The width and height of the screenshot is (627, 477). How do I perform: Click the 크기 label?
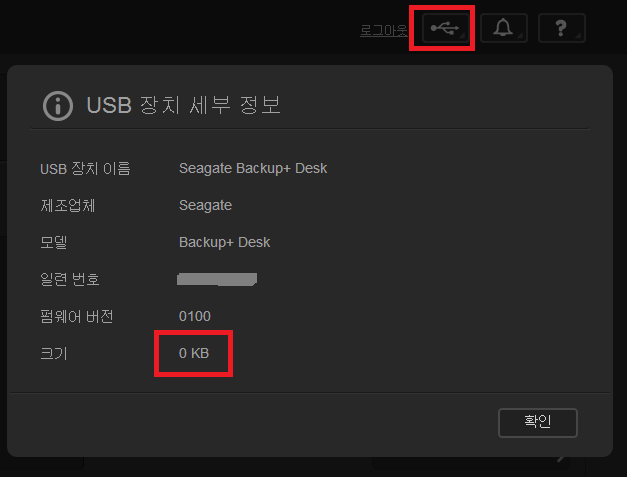tap(54, 353)
